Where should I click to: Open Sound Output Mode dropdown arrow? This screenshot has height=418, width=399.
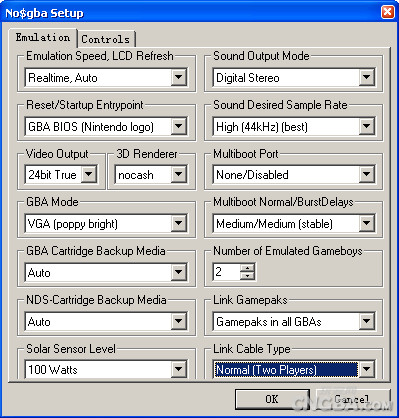pyautogui.click(x=367, y=77)
